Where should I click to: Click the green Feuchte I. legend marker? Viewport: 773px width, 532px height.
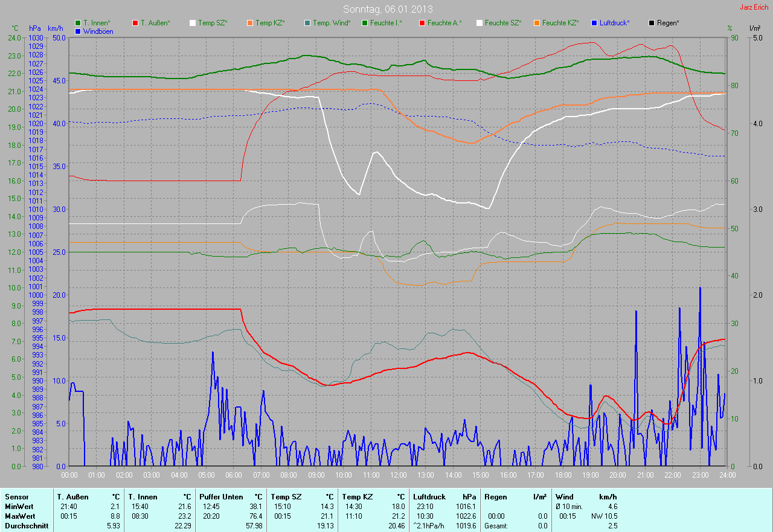[365, 23]
